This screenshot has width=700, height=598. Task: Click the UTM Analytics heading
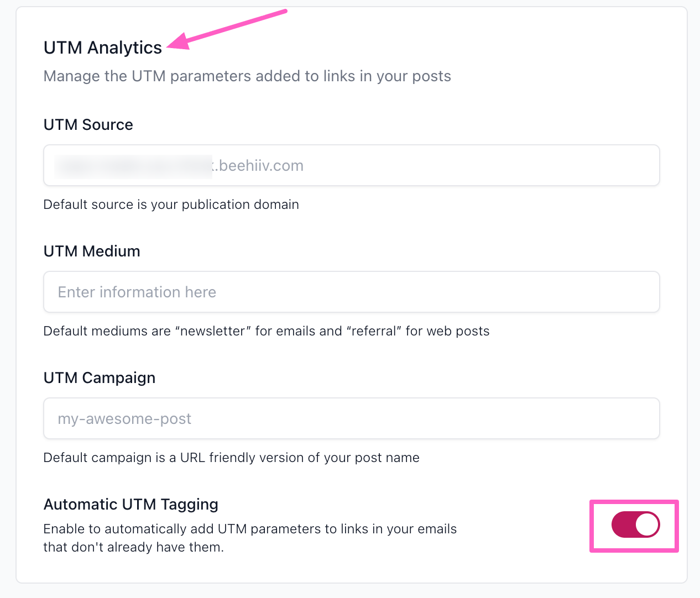coord(103,48)
